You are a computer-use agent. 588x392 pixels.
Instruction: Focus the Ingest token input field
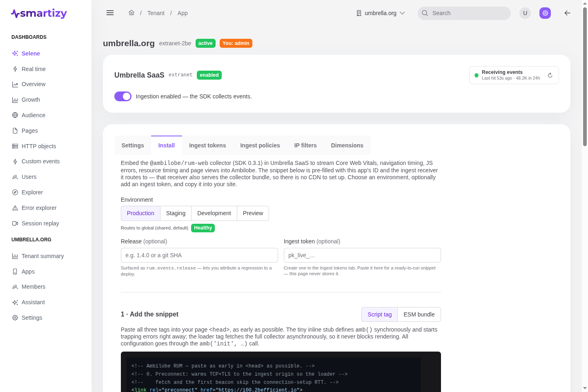coord(362,255)
